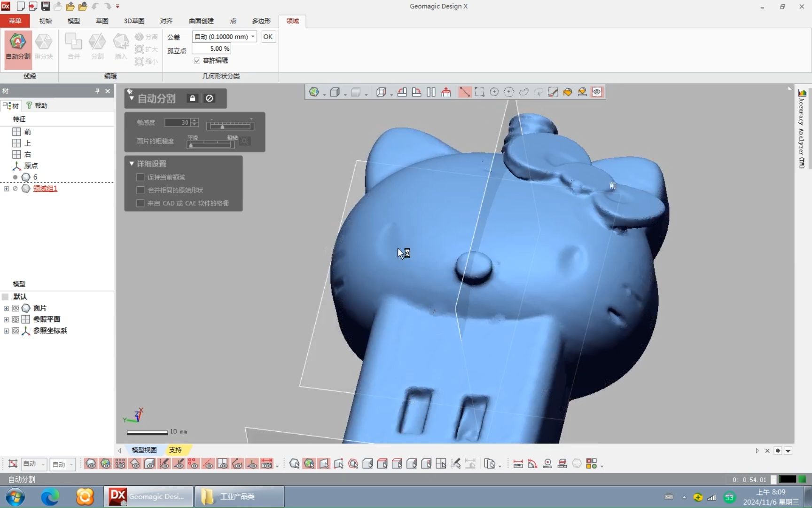Click the 敏感度 value field

coord(177,122)
